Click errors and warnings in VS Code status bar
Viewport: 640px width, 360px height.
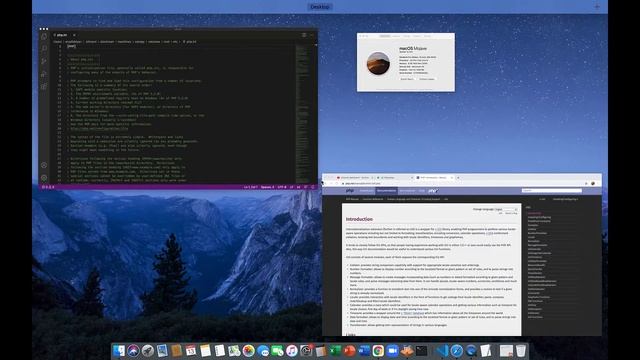coord(48,187)
